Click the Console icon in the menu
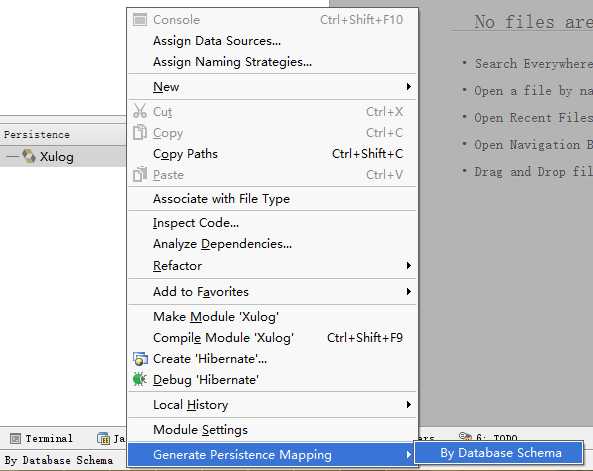This screenshot has width=593, height=471. click(140, 20)
